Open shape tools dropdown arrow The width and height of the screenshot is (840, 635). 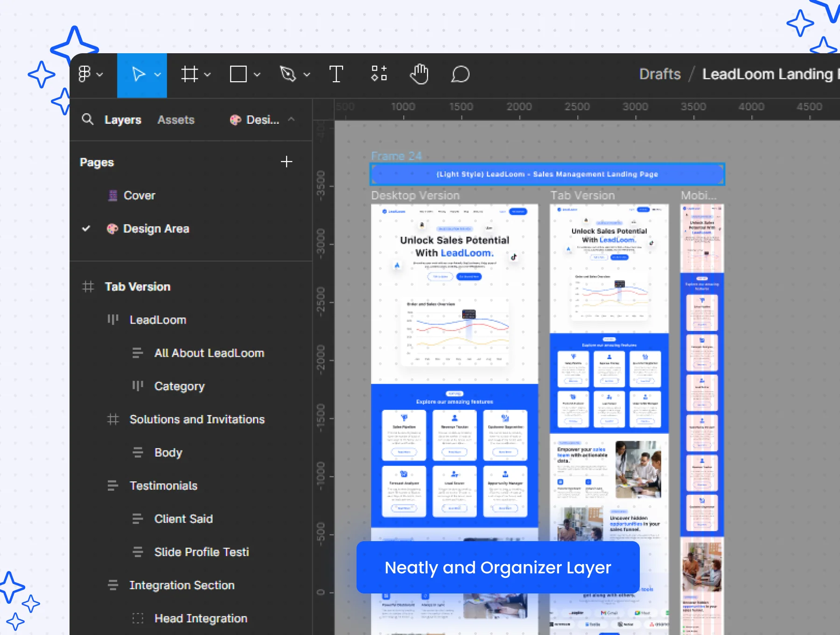click(x=257, y=74)
